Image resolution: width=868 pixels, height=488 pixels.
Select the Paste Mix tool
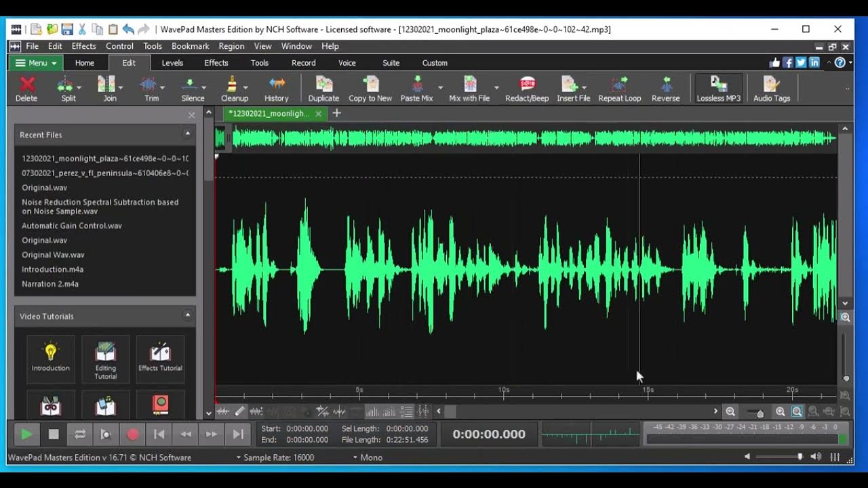point(416,89)
